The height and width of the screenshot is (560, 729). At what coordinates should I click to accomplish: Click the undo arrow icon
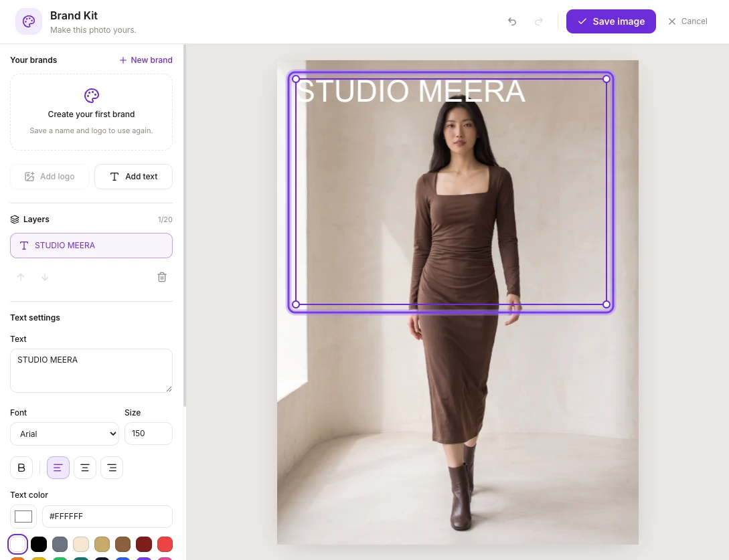click(512, 21)
